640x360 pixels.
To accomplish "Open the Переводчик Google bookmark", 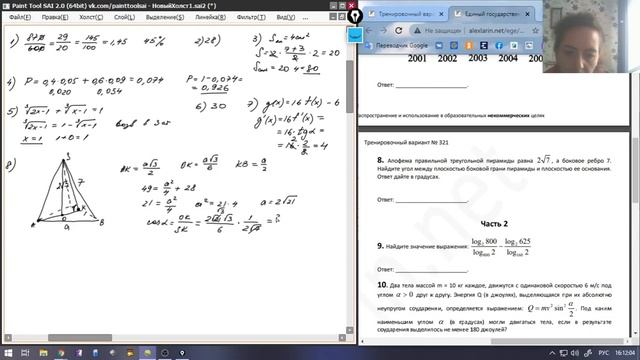I will click(396, 45).
